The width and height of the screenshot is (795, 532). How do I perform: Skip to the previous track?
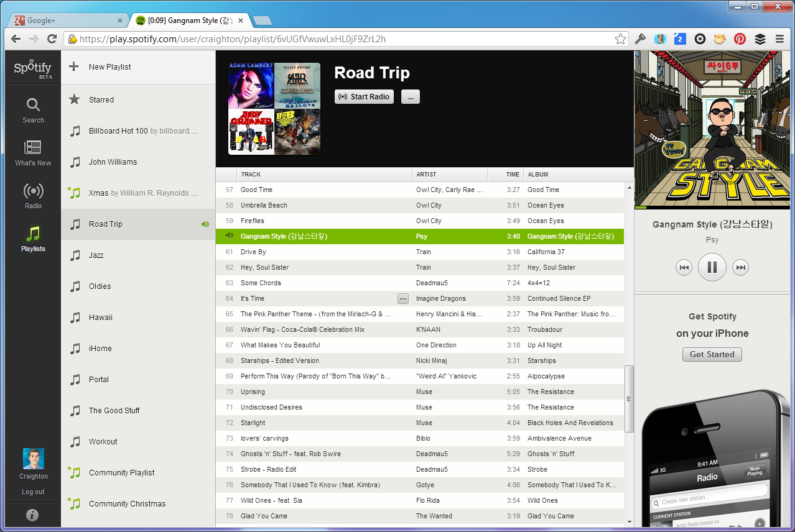point(684,267)
